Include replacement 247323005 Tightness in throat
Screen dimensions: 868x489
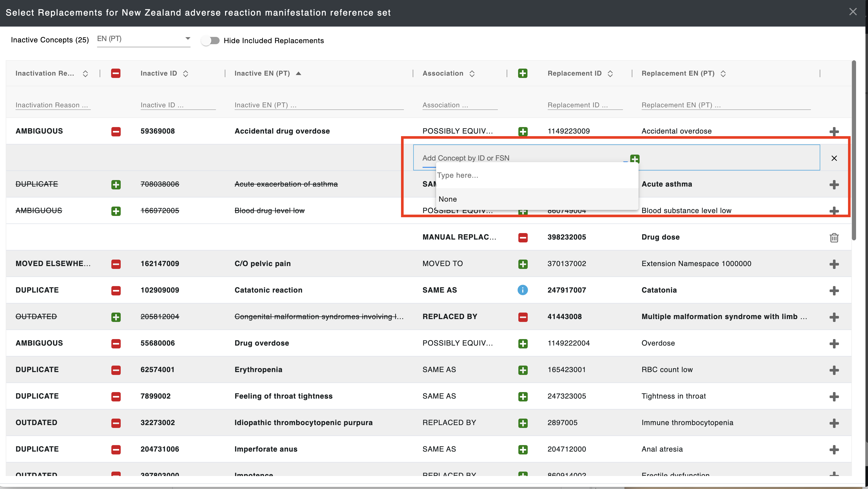(x=523, y=396)
